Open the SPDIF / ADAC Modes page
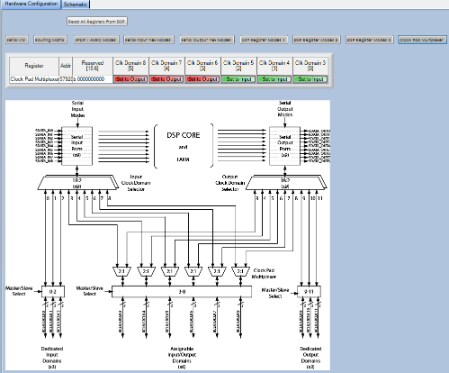Viewport: 449px width, 373px height. [x=96, y=40]
